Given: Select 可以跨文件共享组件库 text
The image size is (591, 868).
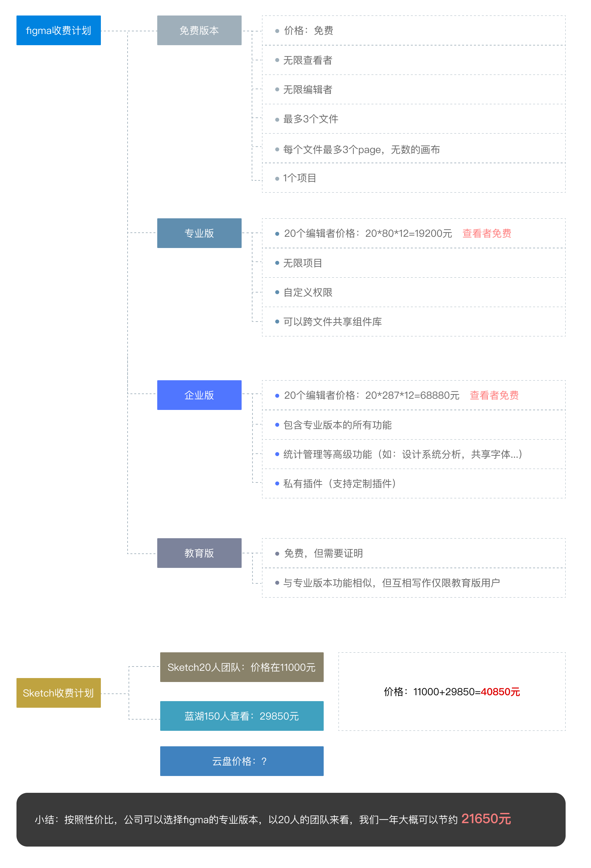Looking at the screenshot, I should [x=332, y=322].
